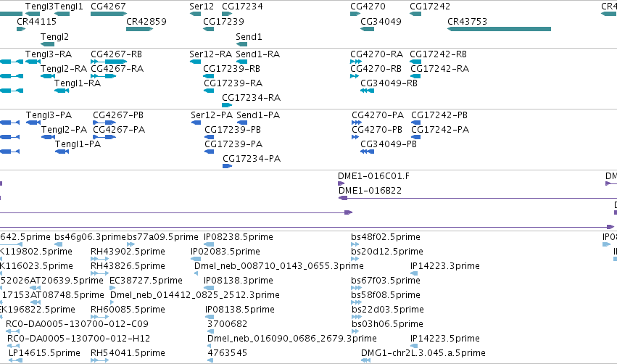
Task: Select transcript Ser12-RA
Action: [x=210, y=54]
